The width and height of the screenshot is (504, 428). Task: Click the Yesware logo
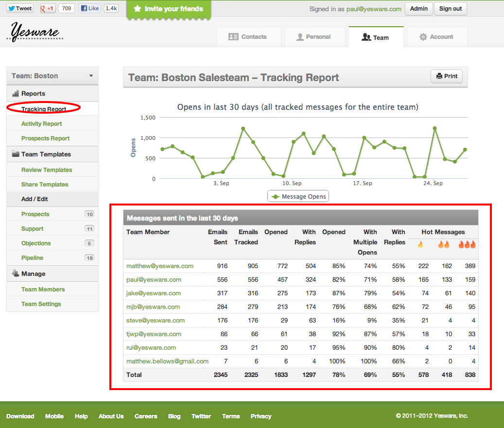pyautogui.click(x=35, y=32)
